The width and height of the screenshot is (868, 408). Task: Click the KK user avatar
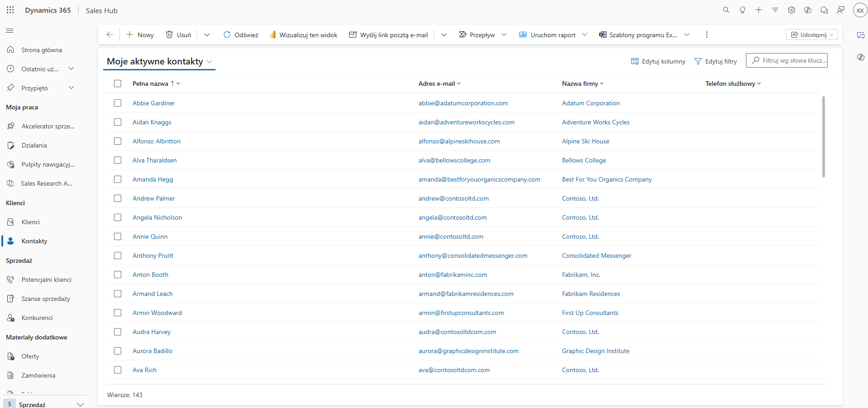(x=860, y=10)
